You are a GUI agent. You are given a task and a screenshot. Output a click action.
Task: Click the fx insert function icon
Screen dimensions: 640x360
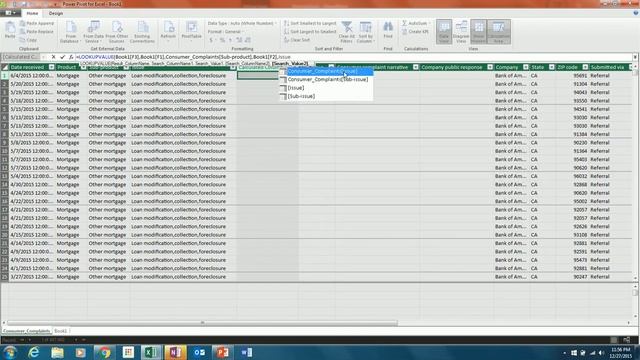pos(71,57)
